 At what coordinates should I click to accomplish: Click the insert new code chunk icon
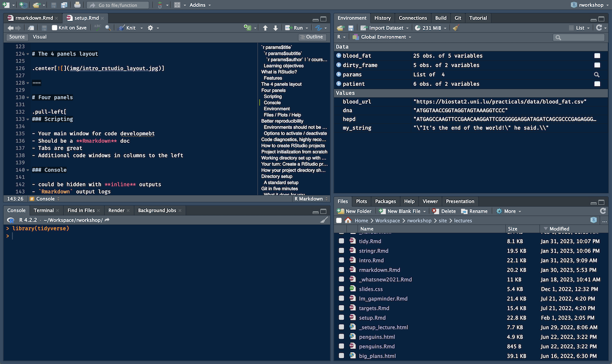pos(248,28)
